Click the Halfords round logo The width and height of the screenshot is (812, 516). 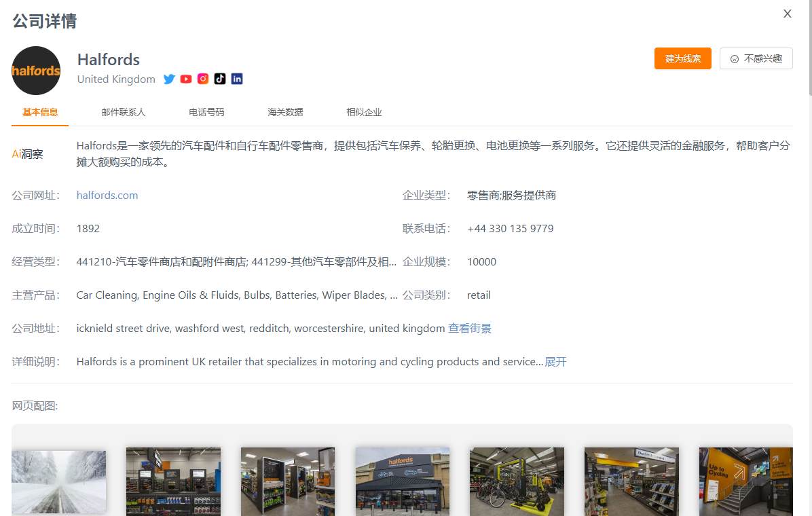36,71
